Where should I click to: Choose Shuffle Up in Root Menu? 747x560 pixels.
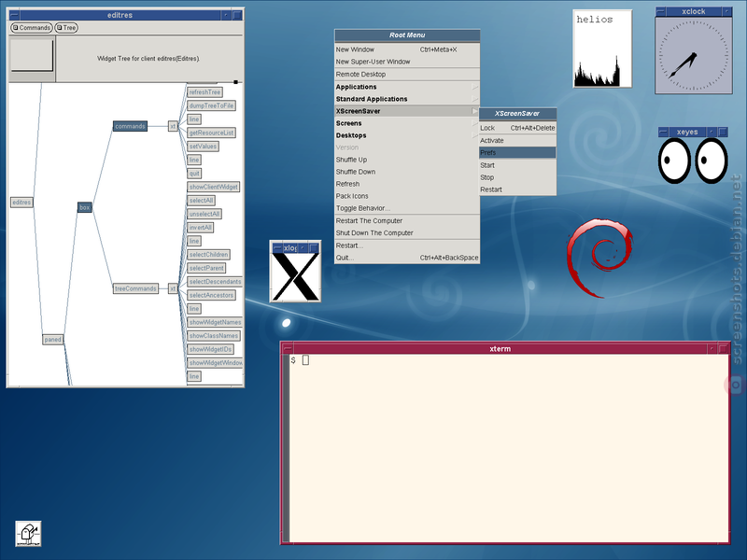point(407,160)
